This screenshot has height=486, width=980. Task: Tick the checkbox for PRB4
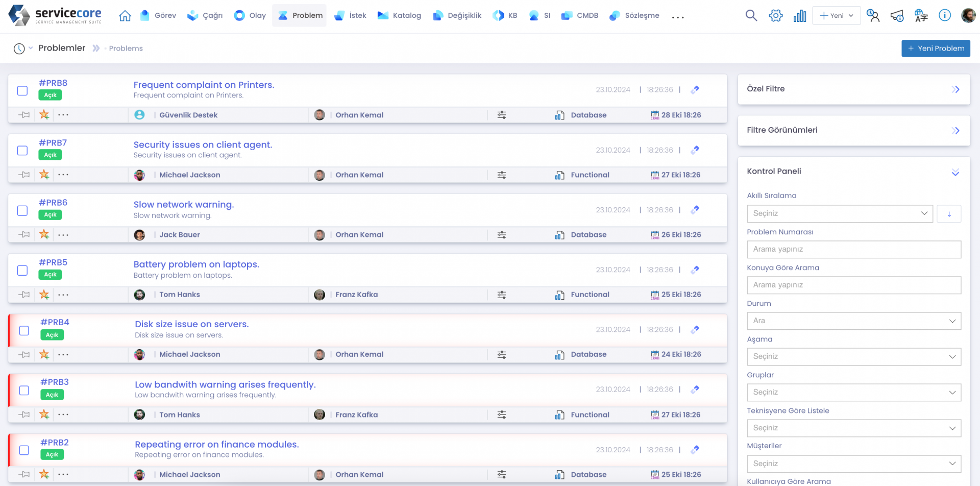[x=24, y=330]
